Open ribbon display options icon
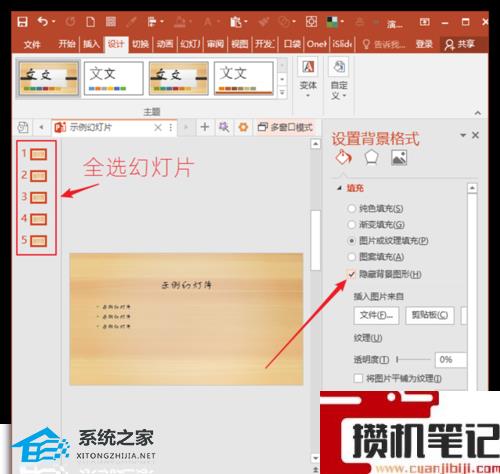Screen dimensions: 500x474 424,22
